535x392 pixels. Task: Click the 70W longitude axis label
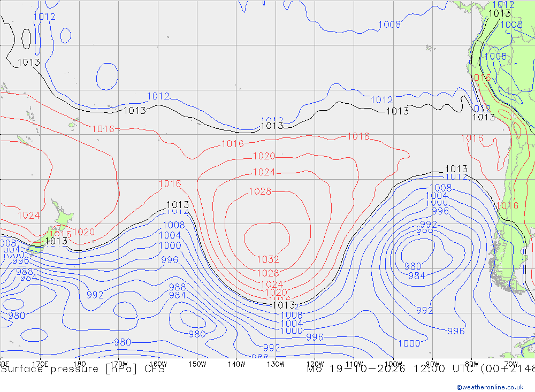click(511, 364)
